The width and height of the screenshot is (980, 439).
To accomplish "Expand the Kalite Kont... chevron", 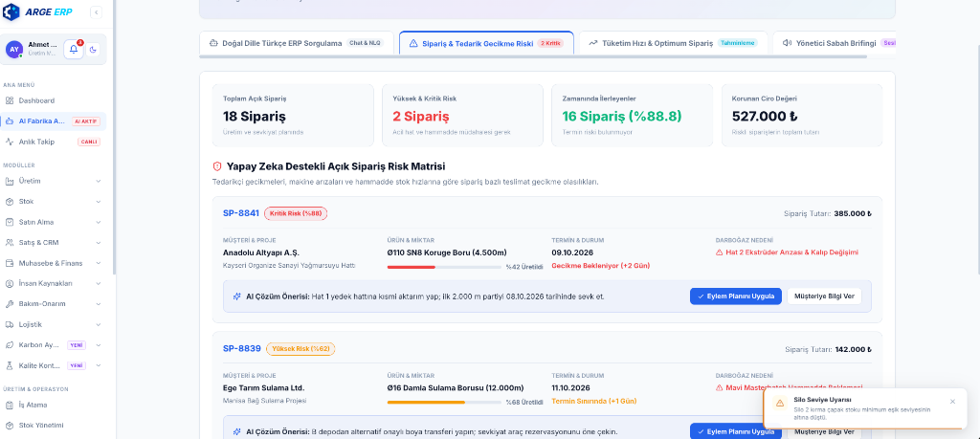I will (99, 365).
